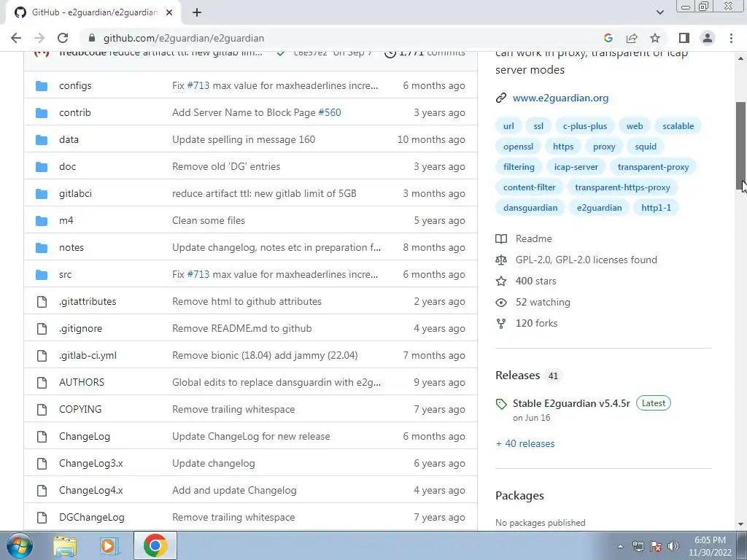Click the file icon beside .gitignore
Screen dimensions: 747x560
click(42, 329)
